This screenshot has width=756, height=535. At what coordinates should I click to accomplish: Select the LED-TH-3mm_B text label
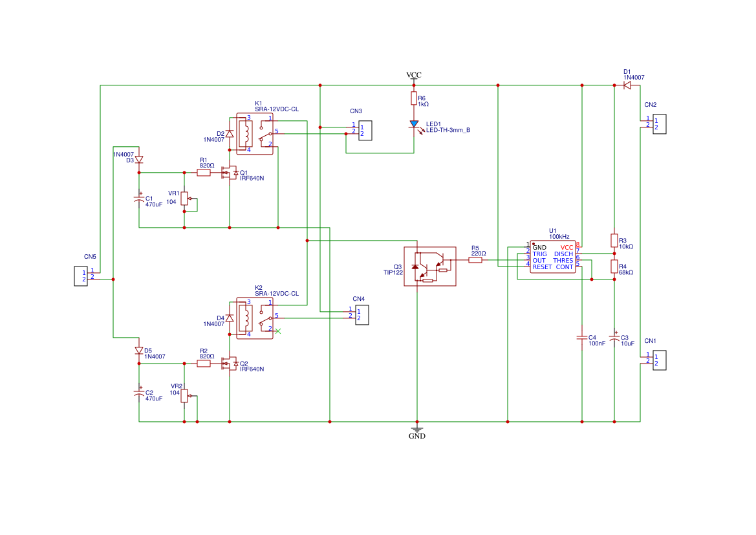[x=448, y=130]
